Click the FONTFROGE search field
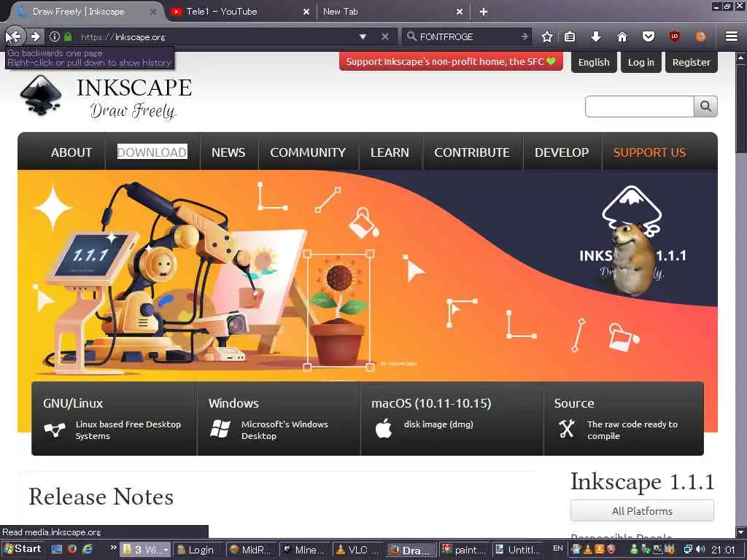 click(468, 36)
